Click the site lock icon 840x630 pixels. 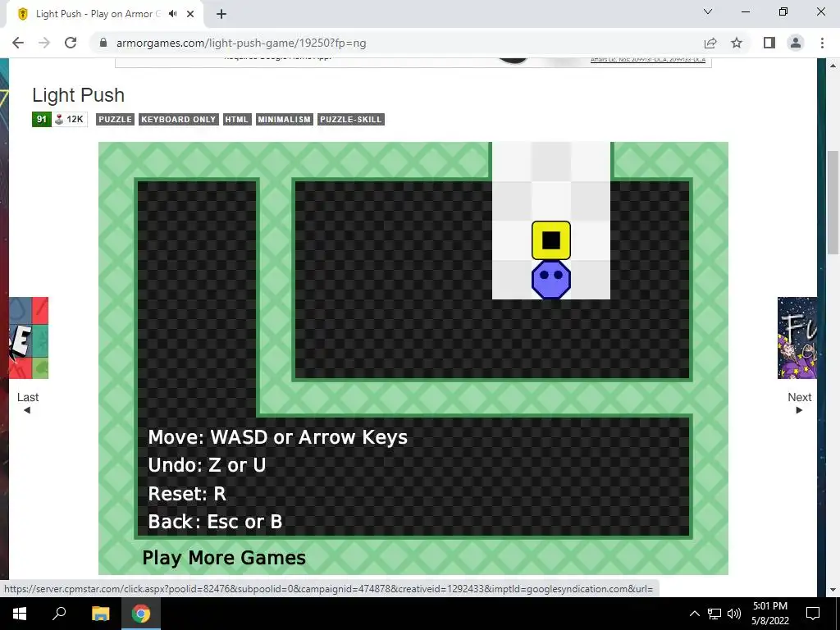pos(104,43)
